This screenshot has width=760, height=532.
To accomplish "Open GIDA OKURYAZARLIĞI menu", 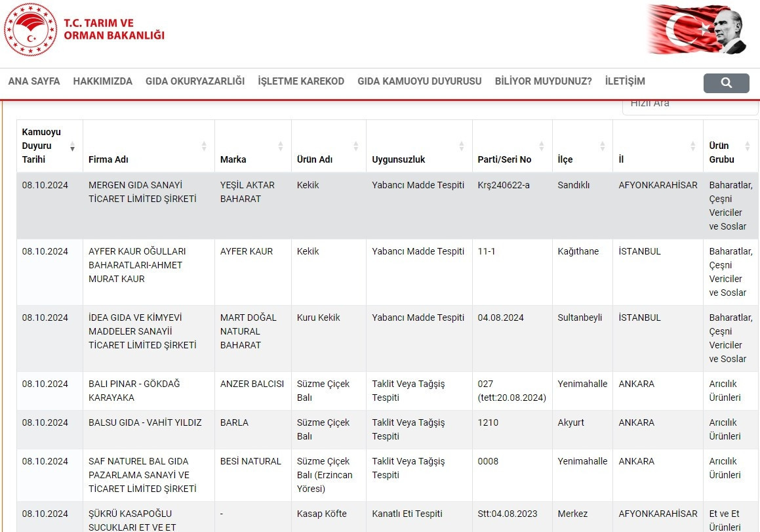I will 195,81.
